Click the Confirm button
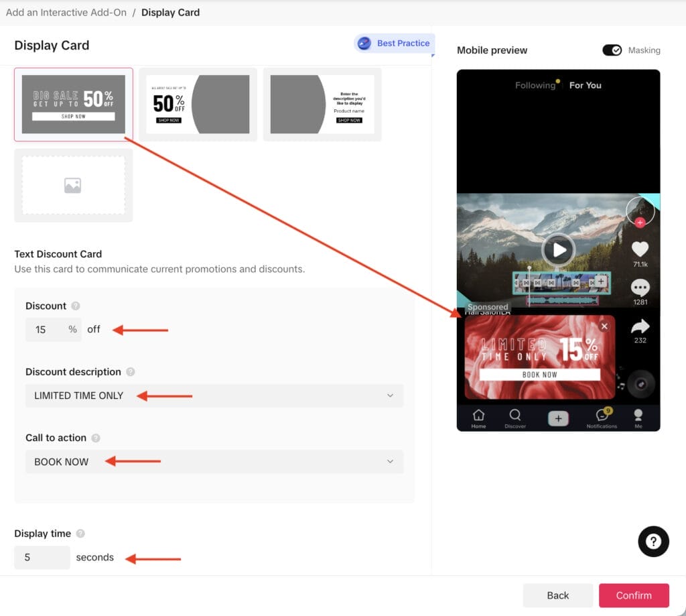The height and width of the screenshot is (616, 686). 634,595
